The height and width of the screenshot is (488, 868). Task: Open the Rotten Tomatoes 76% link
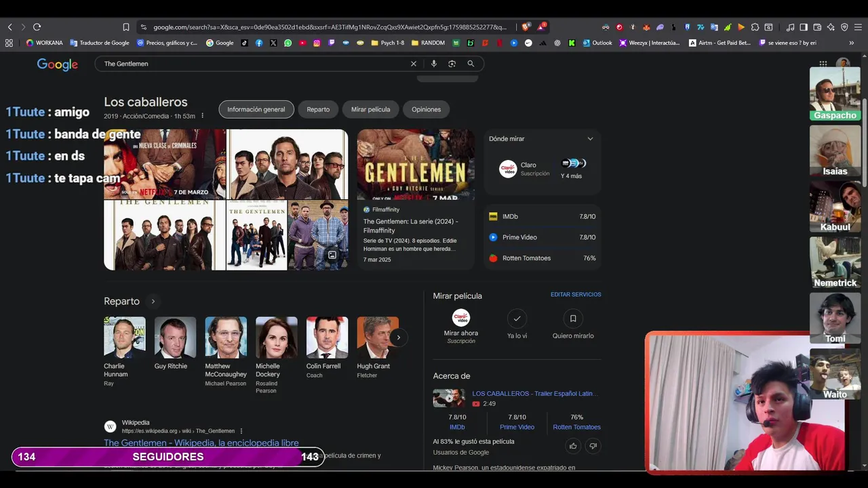tap(576, 422)
